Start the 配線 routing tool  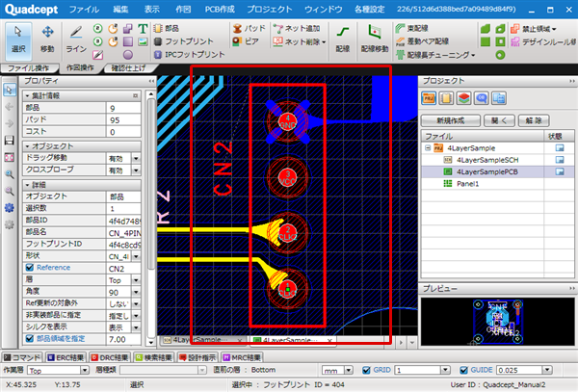343,39
